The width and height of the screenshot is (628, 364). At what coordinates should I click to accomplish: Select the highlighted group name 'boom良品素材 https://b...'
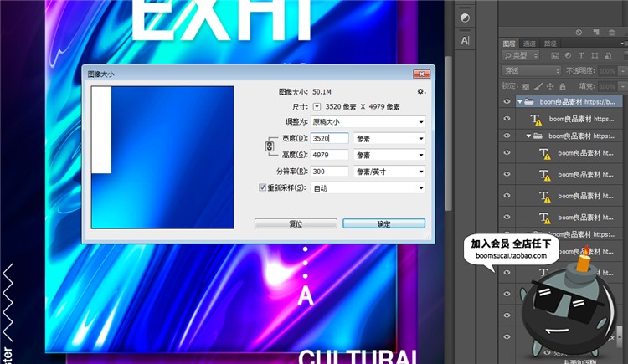pos(577,102)
